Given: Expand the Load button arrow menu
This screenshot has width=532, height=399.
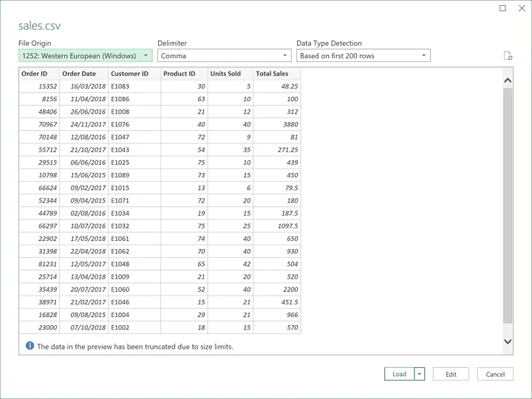Looking at the screenshot, I should click(420, 374).
